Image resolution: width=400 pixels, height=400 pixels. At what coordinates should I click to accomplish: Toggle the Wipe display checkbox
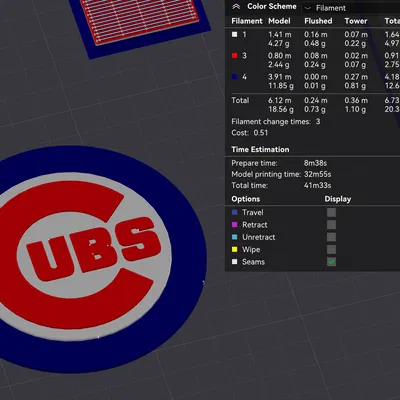point(331,249)
